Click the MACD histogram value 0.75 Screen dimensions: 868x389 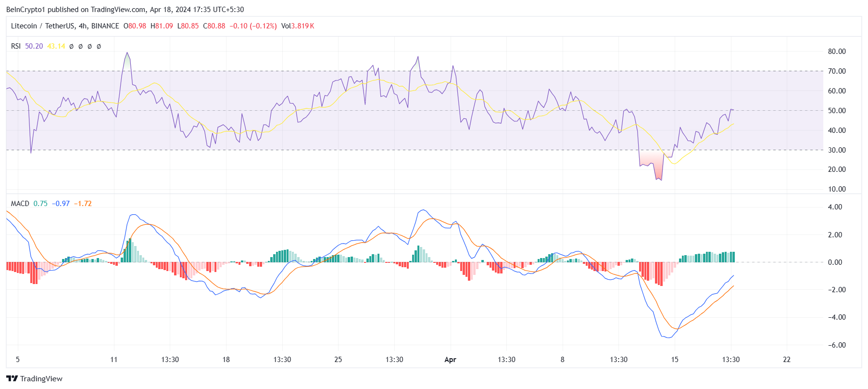point(40,204)
